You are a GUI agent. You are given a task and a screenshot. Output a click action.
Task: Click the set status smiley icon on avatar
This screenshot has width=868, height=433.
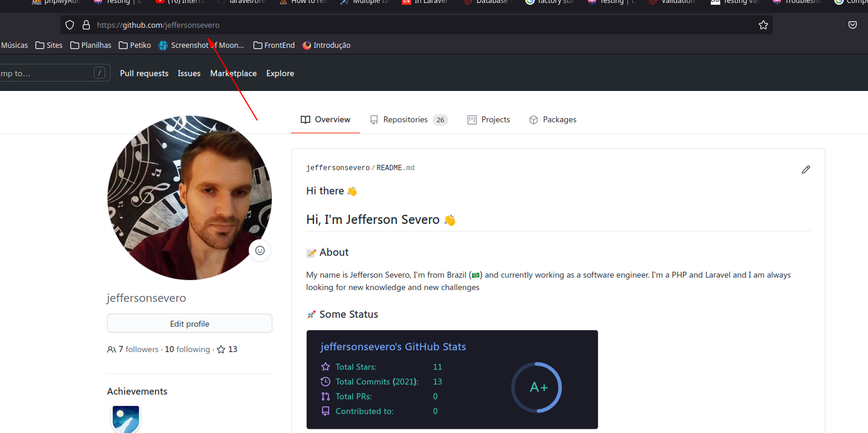[260, 250]
